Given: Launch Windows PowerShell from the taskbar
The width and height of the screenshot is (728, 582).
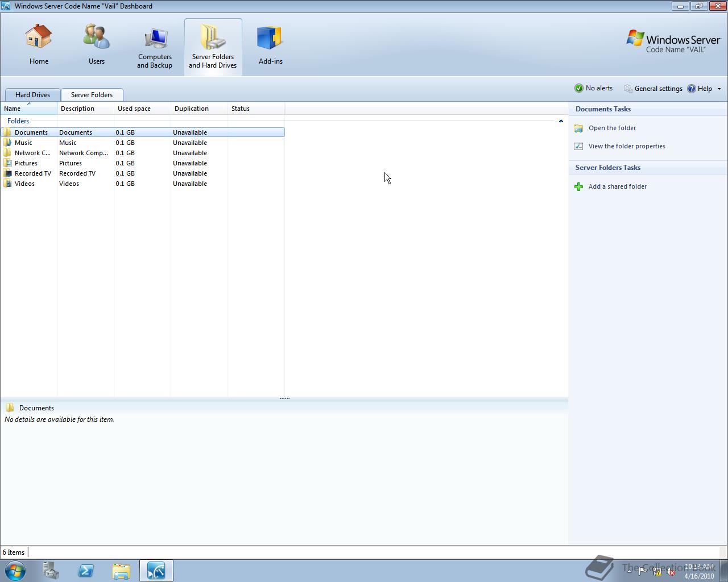Looking at the screenshot, I should [x=86, y=571].
